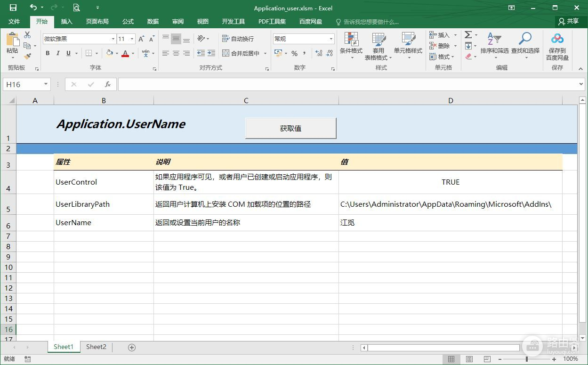Apply percent style to the cell
Image resolution: width=588 pixels, height=365 pixels.
pos(294,53)
